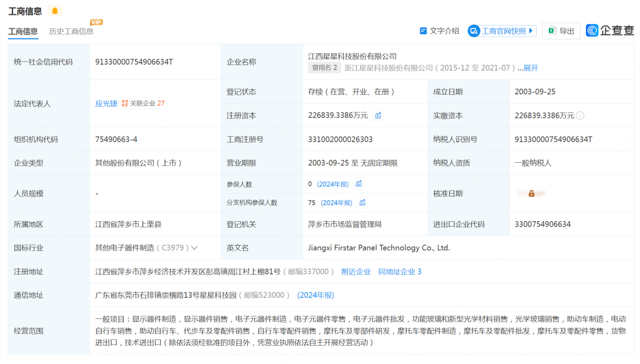Click the 关联企业 relation icon
640x364 pixels.
pyautogui.click(x=125, y=104)
